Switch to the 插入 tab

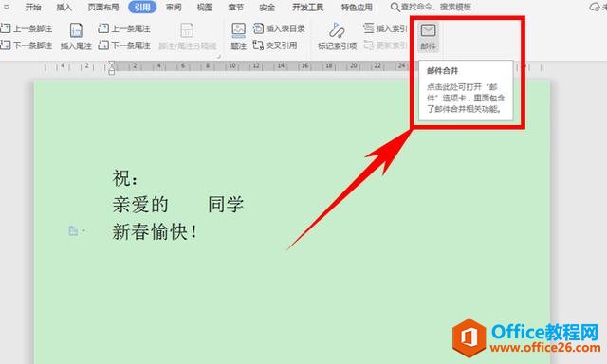click(x=64, y=7)
